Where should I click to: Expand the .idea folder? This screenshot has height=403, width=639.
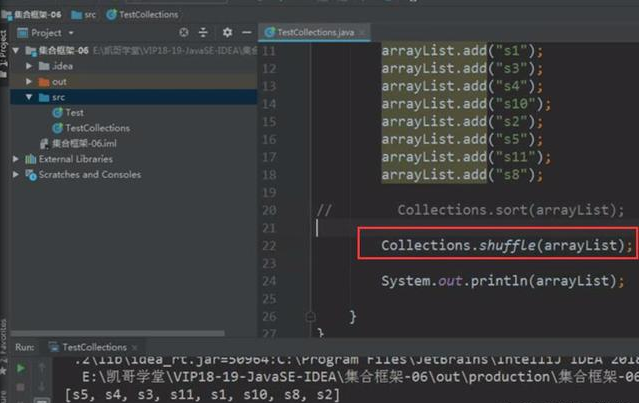[28, 66]
